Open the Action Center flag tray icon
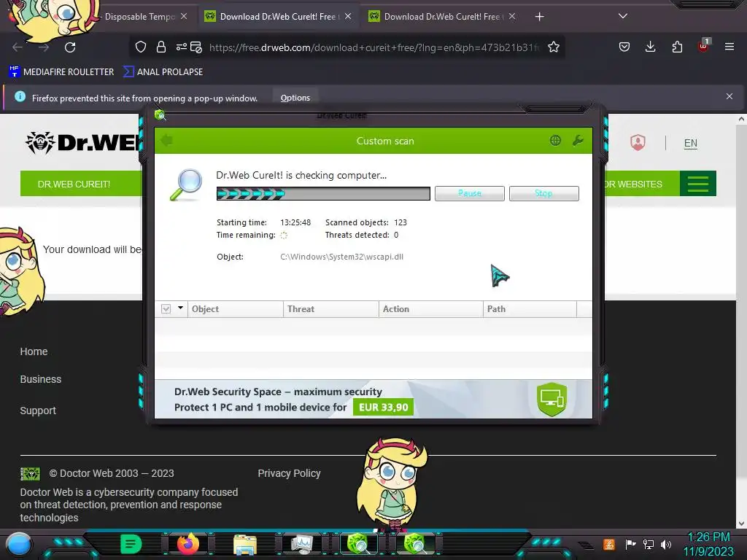This screenshot has width=747, height=560. (x=630, y=544)
